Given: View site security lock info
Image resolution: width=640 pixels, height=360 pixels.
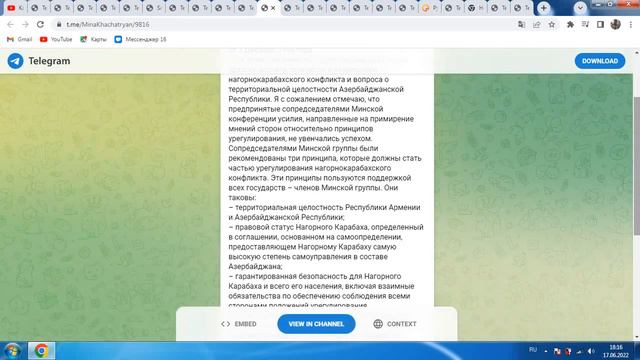Looking at the screenshot, I should click(x=59, y=24).
